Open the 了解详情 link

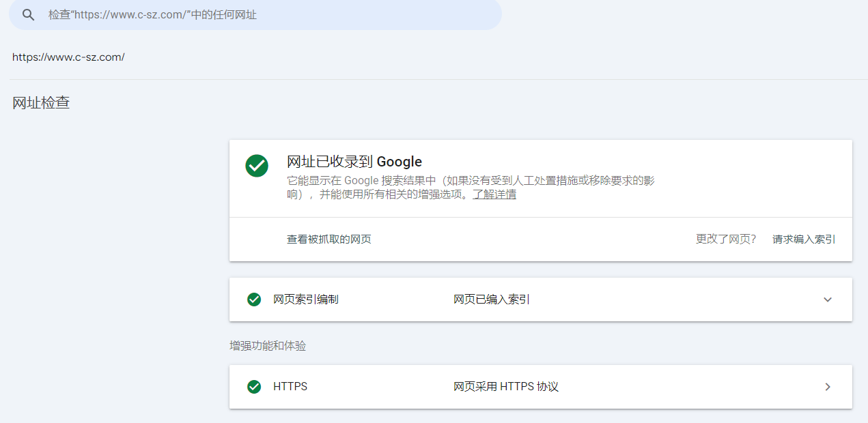494,194
